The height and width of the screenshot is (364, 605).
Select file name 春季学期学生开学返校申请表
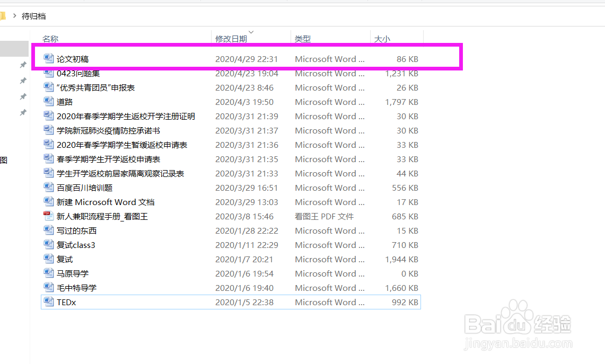point(108,159)
